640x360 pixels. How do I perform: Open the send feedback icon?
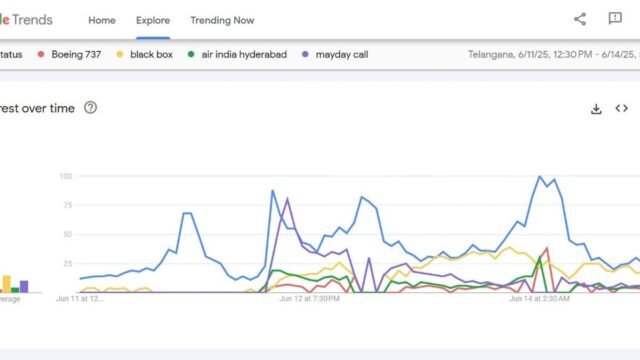click(x=615, y=18)
